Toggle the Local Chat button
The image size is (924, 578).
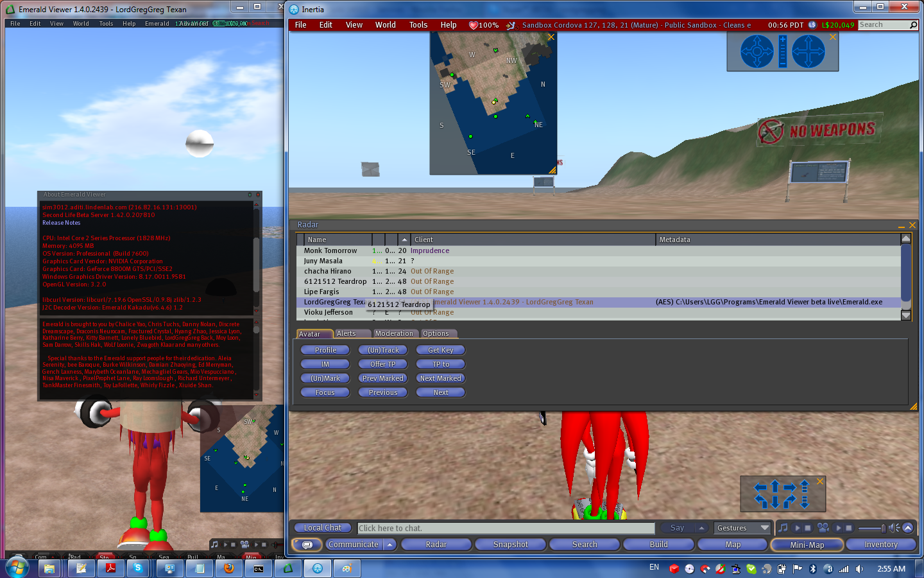(323, 528)
